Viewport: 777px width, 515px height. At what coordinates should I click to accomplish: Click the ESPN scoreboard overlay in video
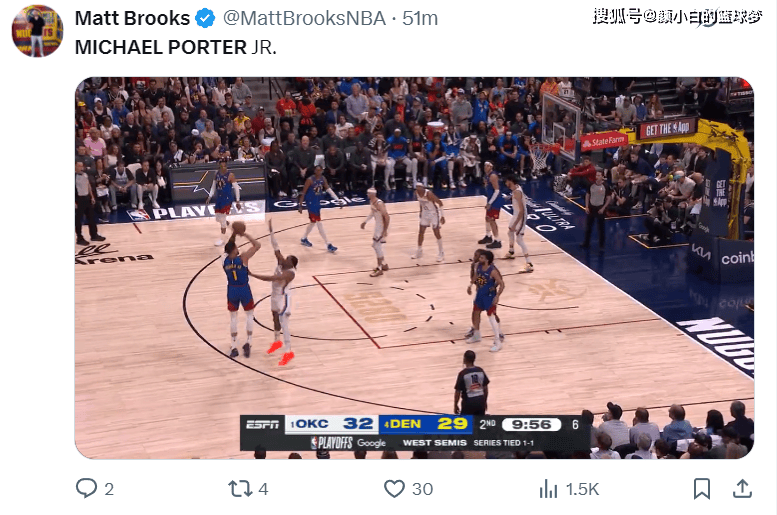coord(415,433)
